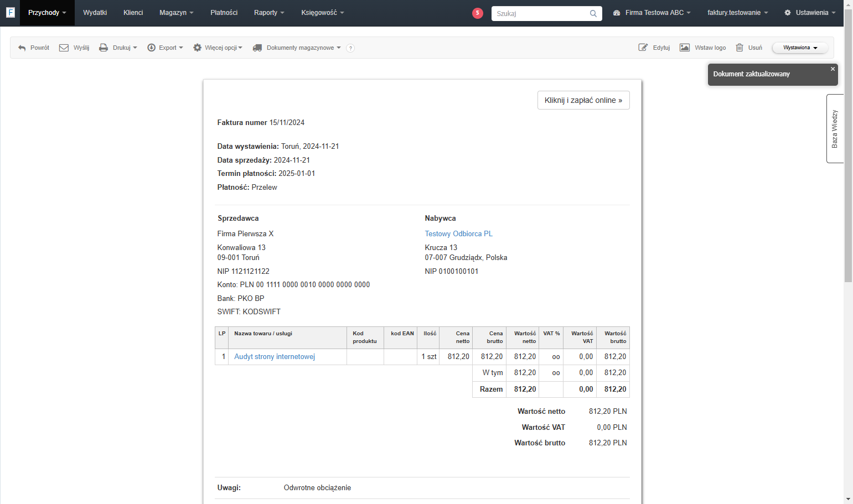Click the Wartość brutto 812,20 PLN total
Screen dimensions: 853x504
point(608,443)
